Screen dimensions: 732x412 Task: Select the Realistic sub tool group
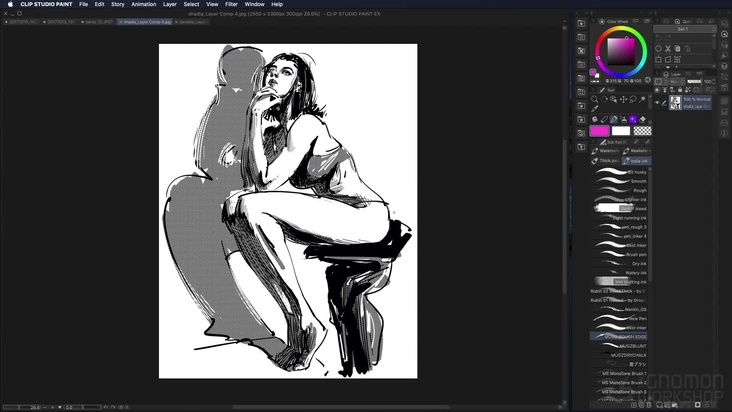pos(637,151)
